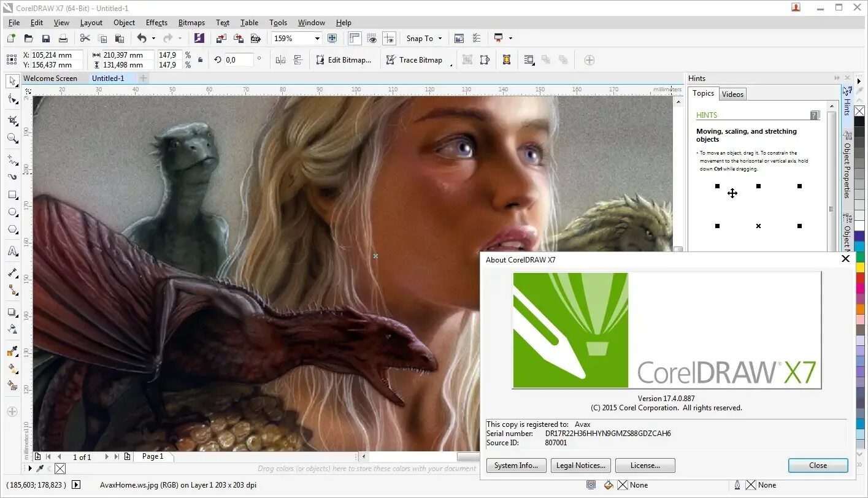Click the Cut scissors icon
Screen dimensions: 868x498
(x=85, y=38)
